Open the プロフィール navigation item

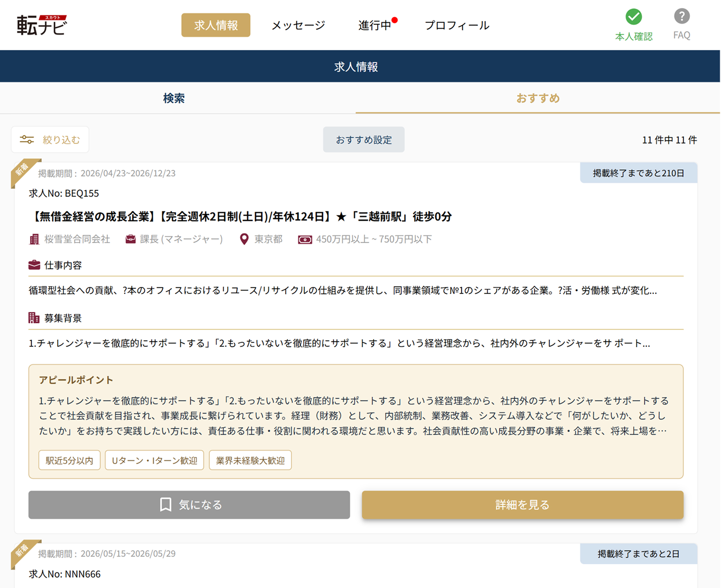457,25
